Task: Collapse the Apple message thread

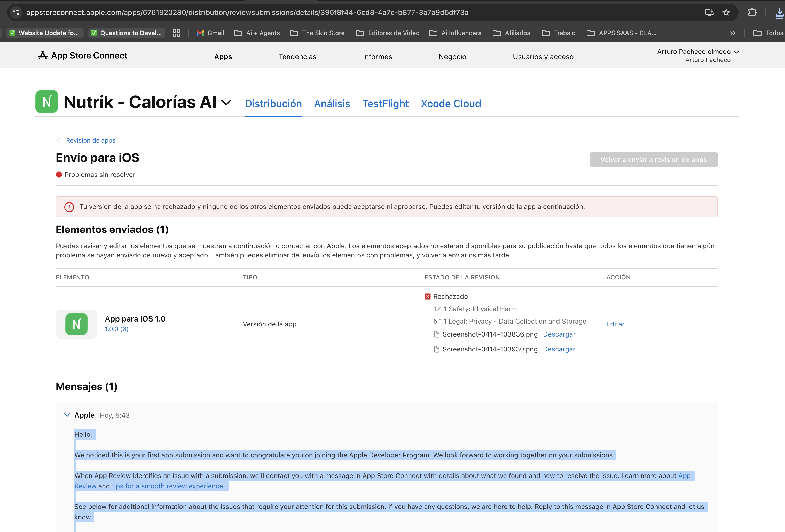Action: (67, 415)
